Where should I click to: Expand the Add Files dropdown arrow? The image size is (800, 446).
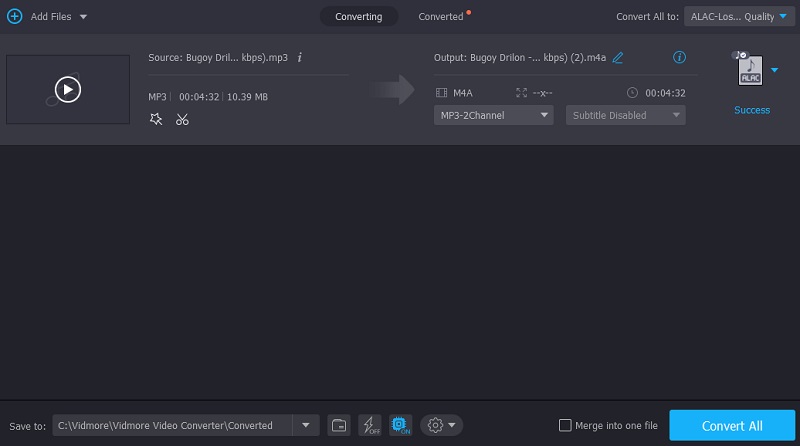[83, 17]
